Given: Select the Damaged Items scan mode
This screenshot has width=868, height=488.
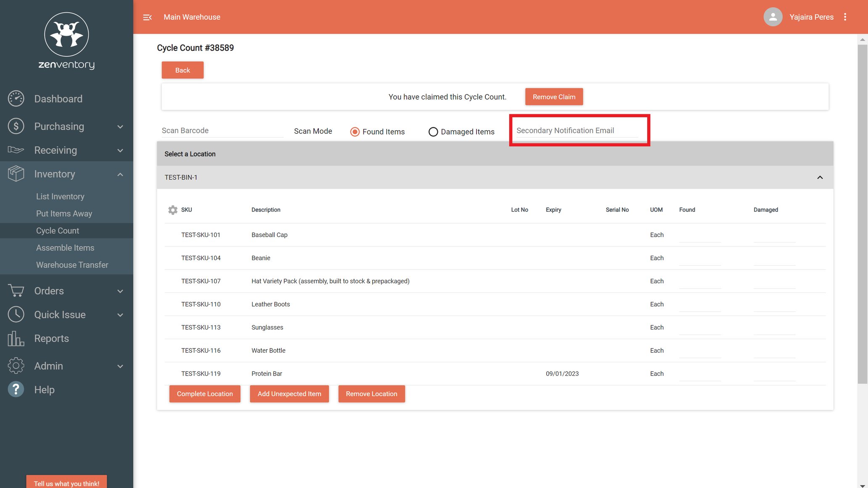Looking at the screenshot, I should [x=433, y=132].
